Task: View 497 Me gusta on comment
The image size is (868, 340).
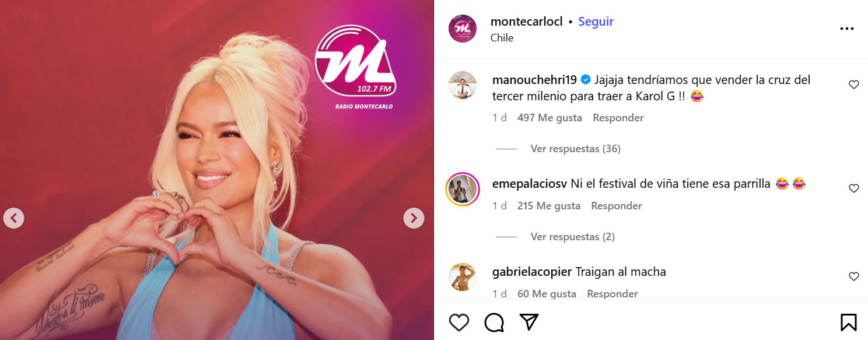Action: tap(549, 118)
